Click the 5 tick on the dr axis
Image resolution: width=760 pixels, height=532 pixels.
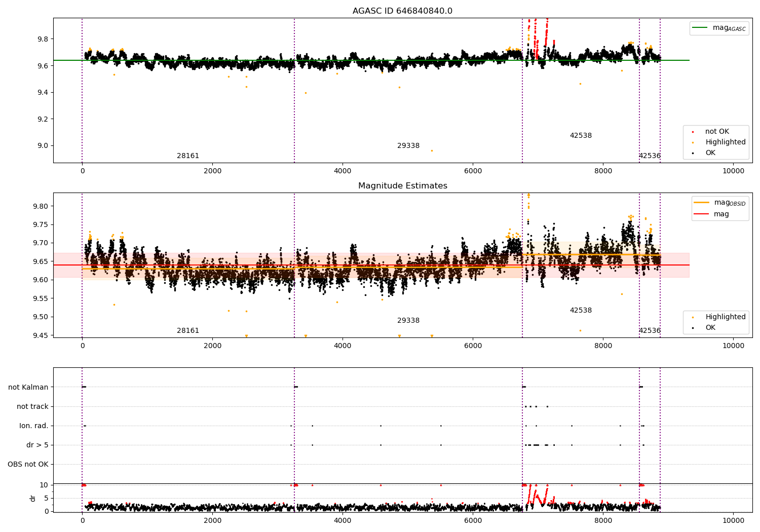click(46, 498)
